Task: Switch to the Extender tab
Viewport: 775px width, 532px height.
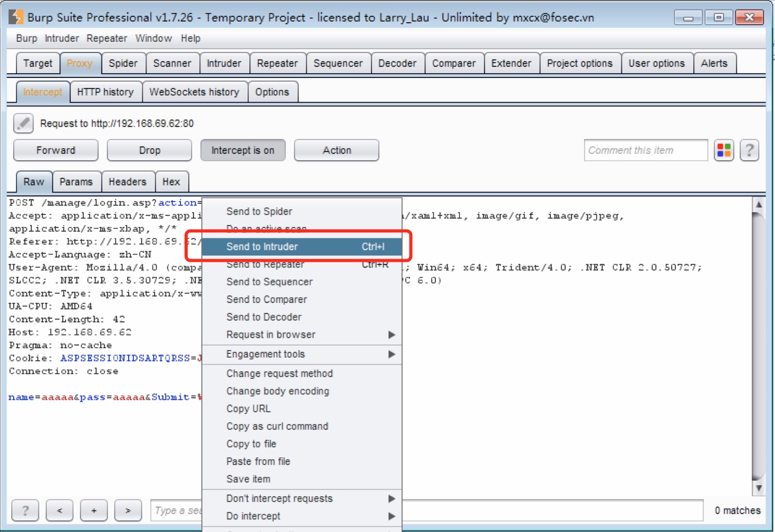Action: pyautogui.click(x=511, y=63)
